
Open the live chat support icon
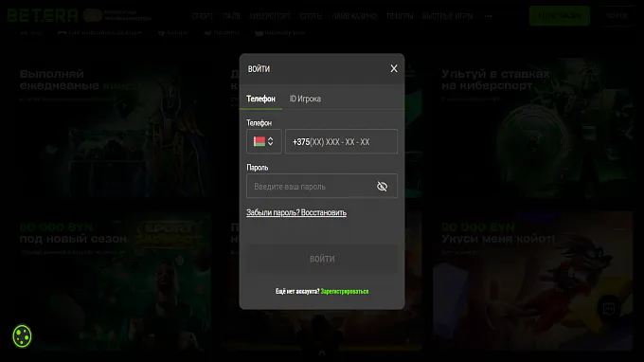point(609,308)
